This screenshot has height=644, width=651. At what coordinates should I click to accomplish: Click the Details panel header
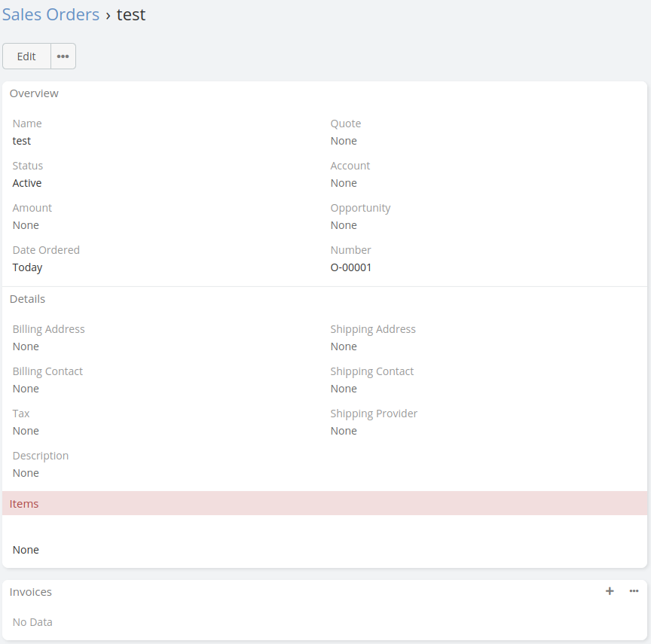pos(28,299)
